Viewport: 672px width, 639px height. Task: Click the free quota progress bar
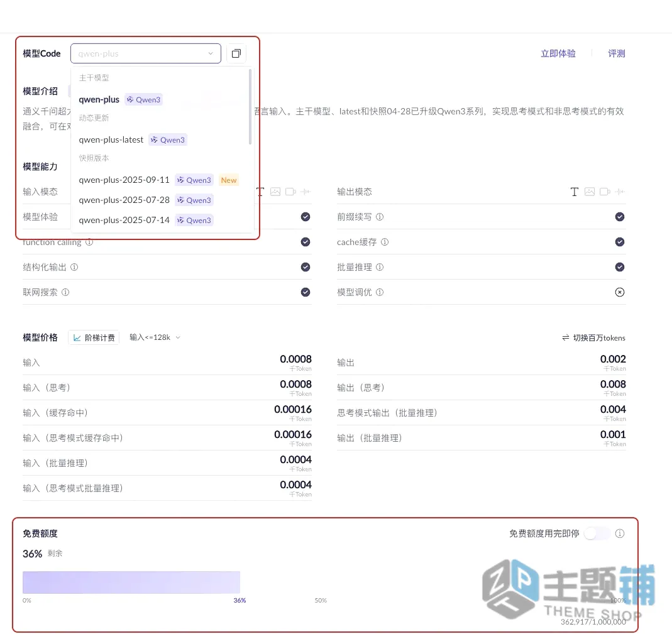click(131, 582)
